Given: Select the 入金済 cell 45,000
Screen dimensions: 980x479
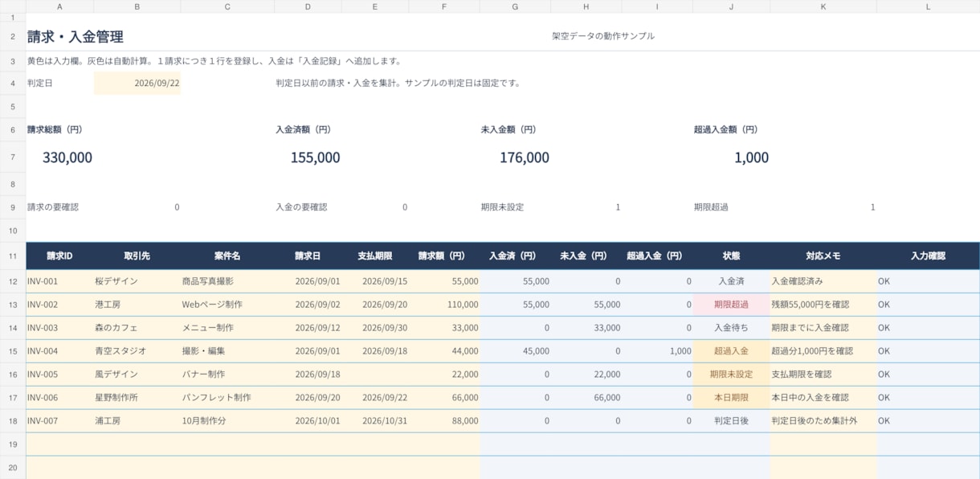Looking at the screenshot, I should (x=516, y=351).
